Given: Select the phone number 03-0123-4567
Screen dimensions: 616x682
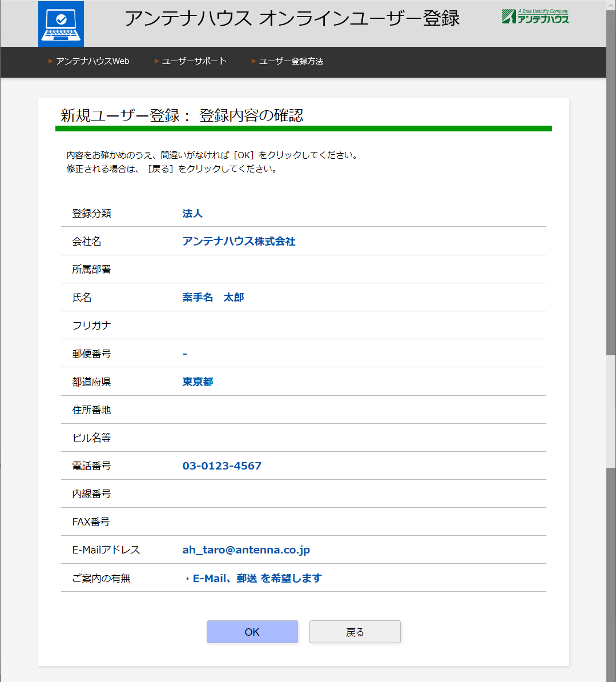Looking at the screenshot, I should coord(222,466).
